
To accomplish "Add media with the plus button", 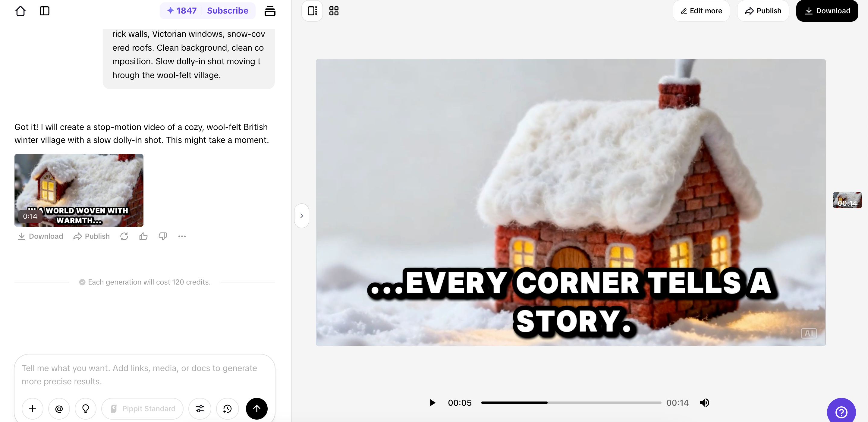I will 32,408.
